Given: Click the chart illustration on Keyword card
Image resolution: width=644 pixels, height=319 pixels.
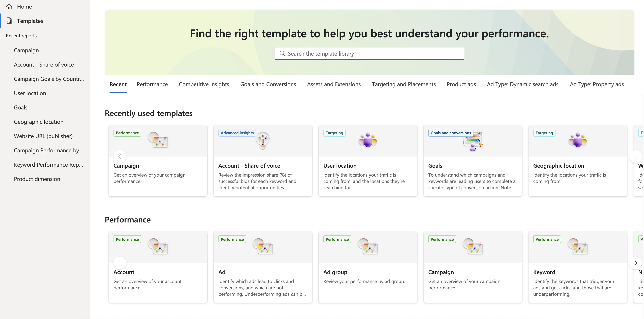Looking at the screenshot, I should coord(578,246).
